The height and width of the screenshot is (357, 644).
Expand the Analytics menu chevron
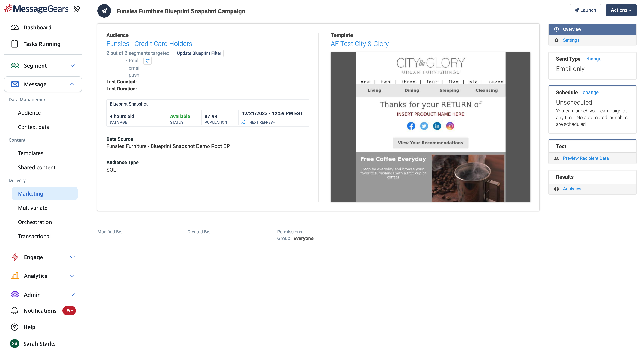pos(72,276)
